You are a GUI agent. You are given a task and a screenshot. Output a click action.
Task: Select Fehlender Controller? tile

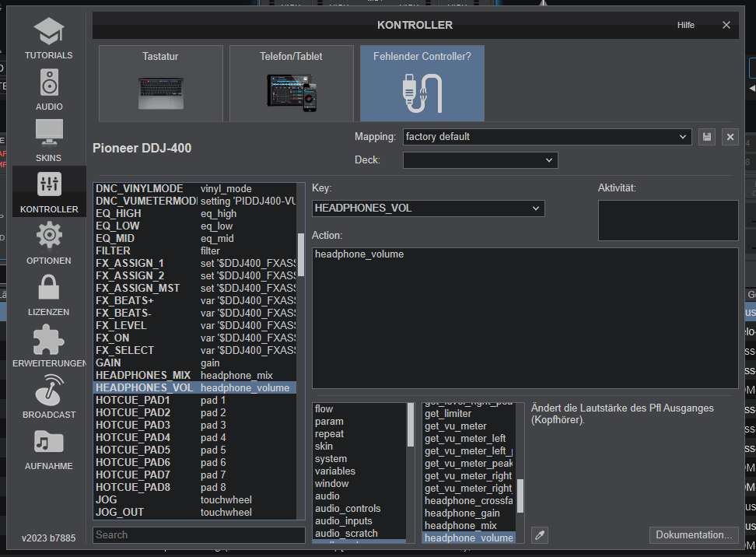422,83
